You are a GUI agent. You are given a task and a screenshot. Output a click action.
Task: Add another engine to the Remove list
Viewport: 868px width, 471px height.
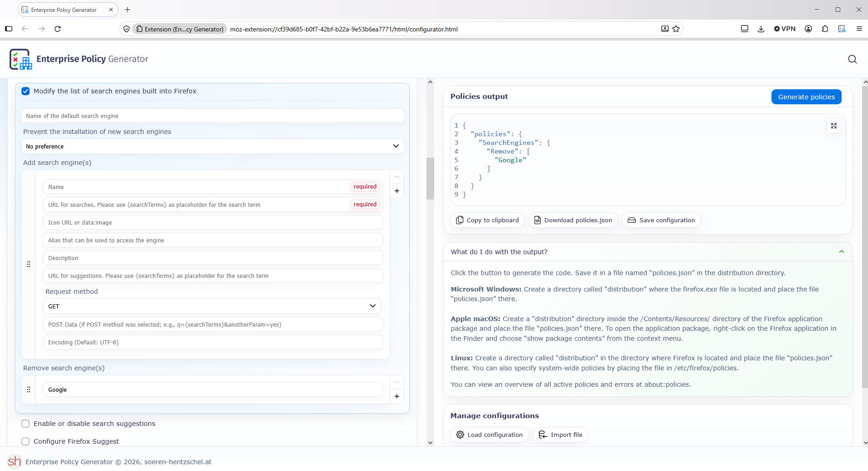pyautogui.click(x=397, y=396)
